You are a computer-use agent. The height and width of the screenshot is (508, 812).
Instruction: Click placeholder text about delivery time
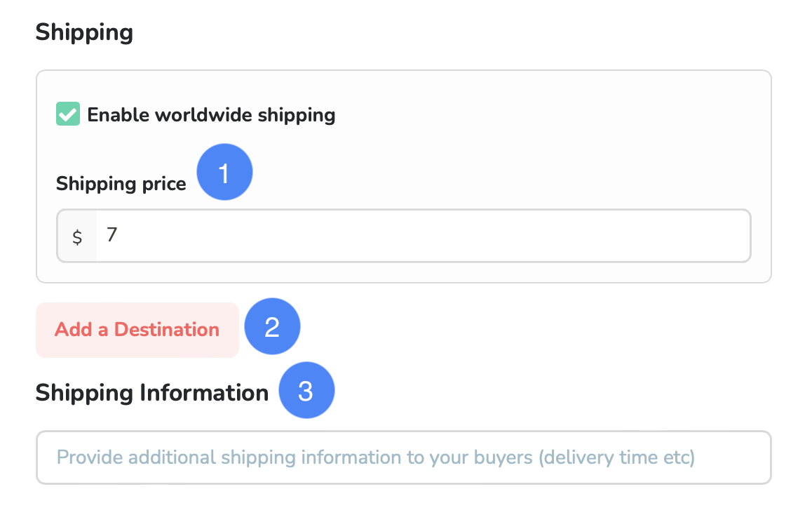[375, 457]
